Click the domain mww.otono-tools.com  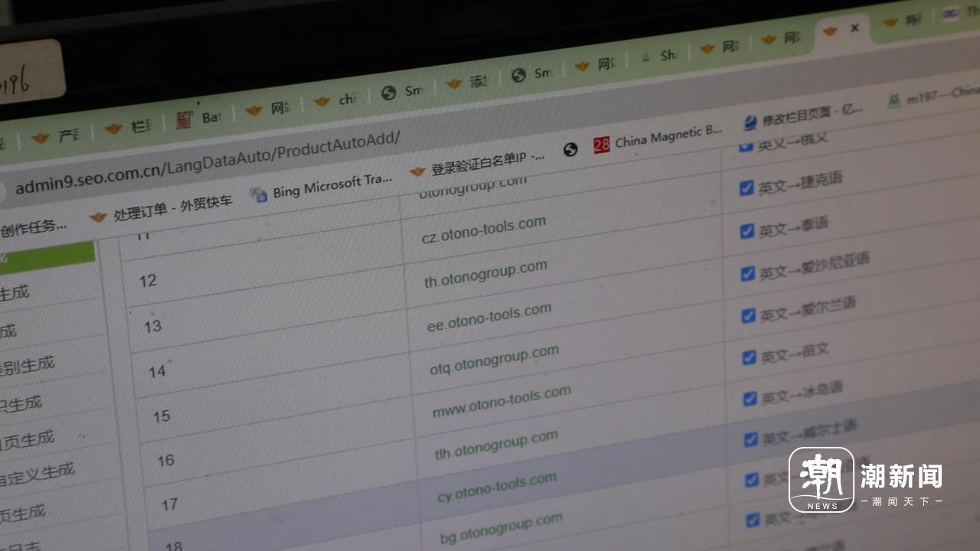(501, 403)
